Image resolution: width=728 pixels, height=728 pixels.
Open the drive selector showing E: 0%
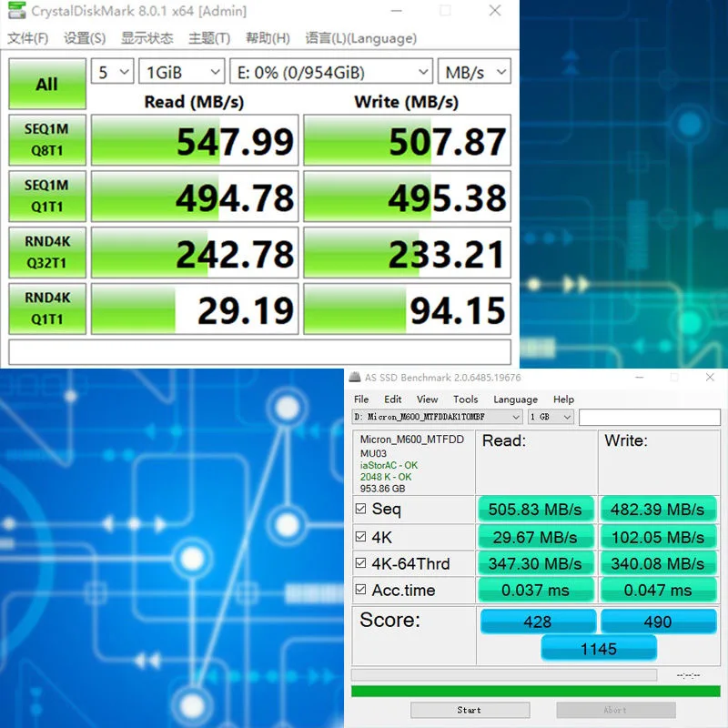point(329,71)
